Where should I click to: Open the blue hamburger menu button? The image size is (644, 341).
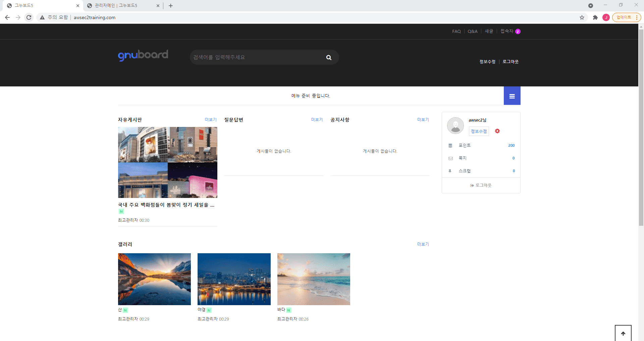pos(512,96)
